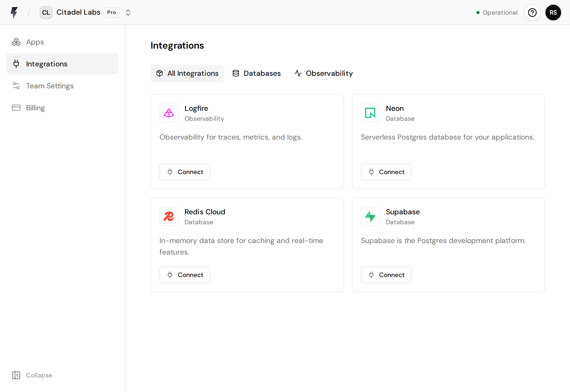Click the Neon card title
Screen dimensions: 570x392
pyautogui.click(x=395, y=108)
